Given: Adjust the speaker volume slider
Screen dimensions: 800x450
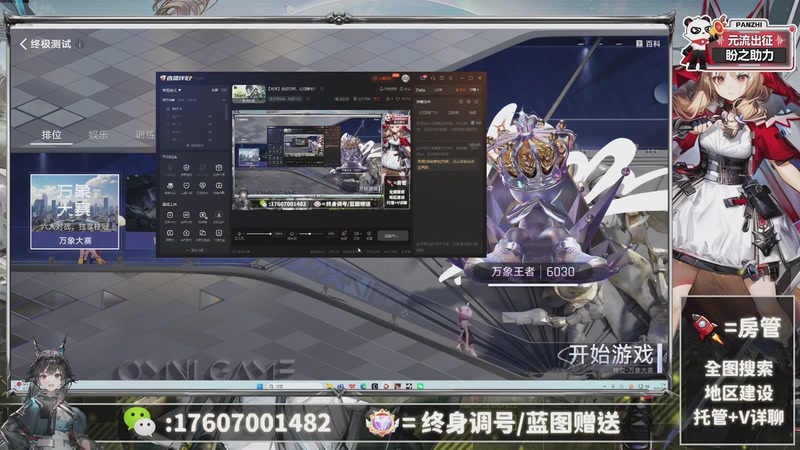Looking at the screenshot, I should (x=310, y=234).
